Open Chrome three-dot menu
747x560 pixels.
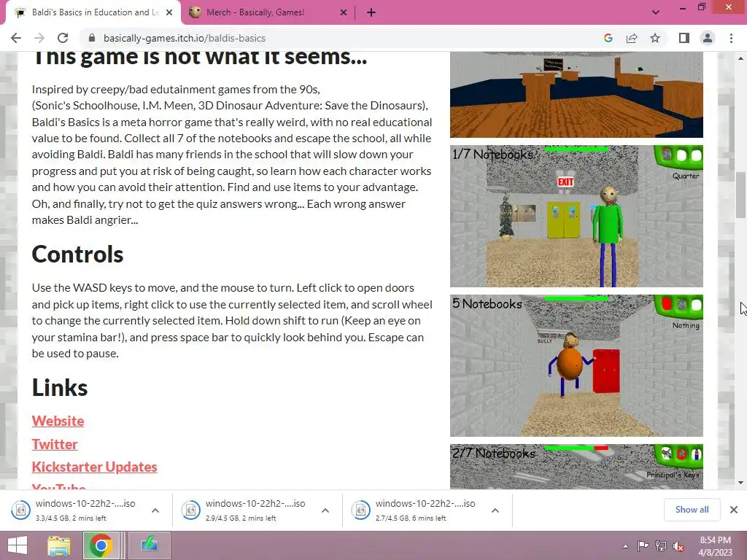731,38
